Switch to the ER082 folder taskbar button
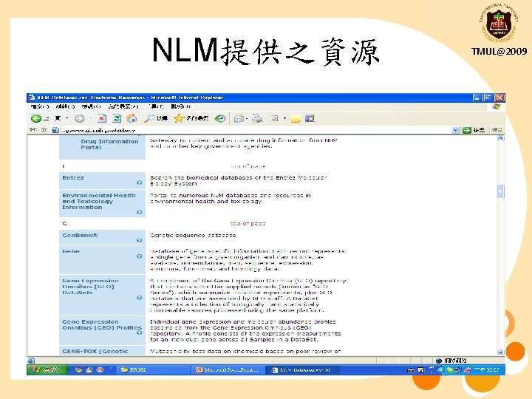The height and width of the screenshot is (399, 532). 153,370
